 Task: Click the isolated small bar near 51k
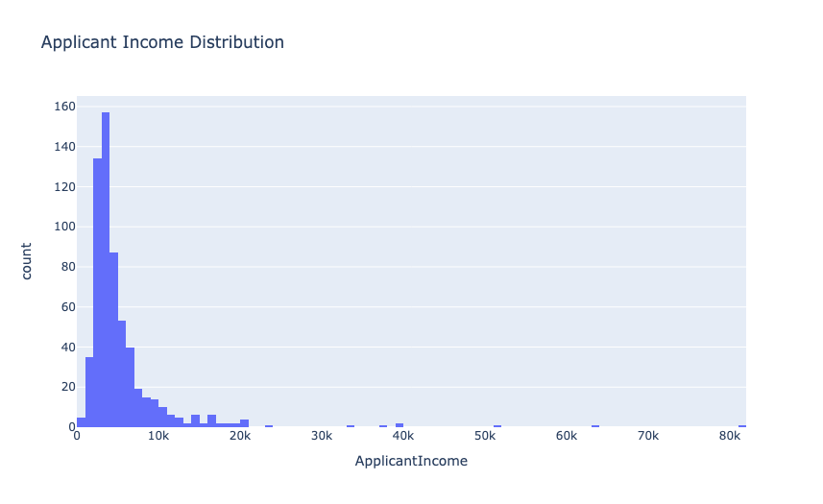tap(497, 426)
